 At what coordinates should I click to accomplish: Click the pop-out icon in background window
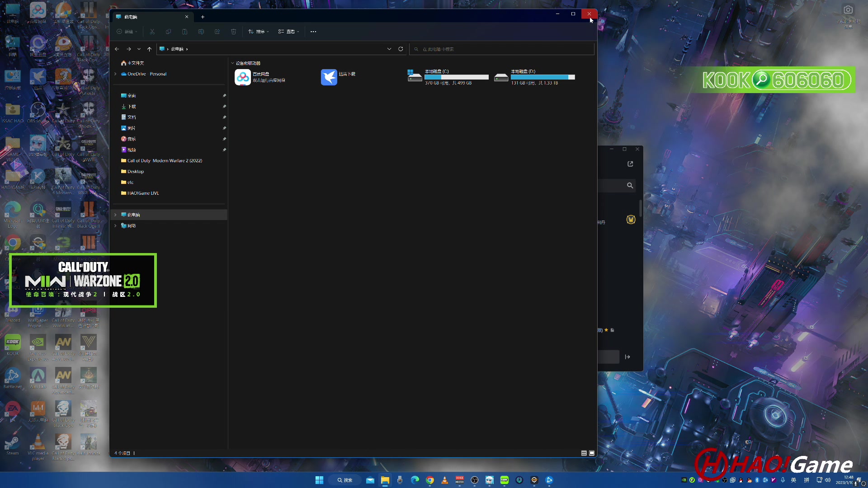(630, 164)
